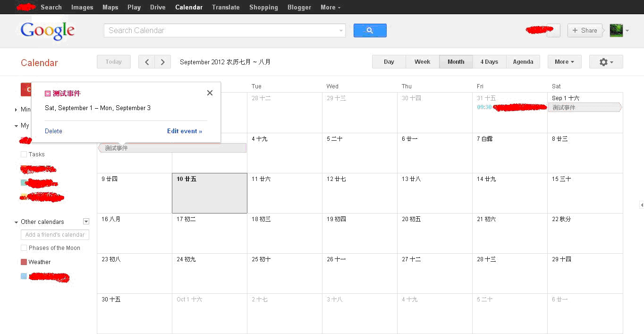
Task: Open Translate in top bar
Action: click(226, 7)
